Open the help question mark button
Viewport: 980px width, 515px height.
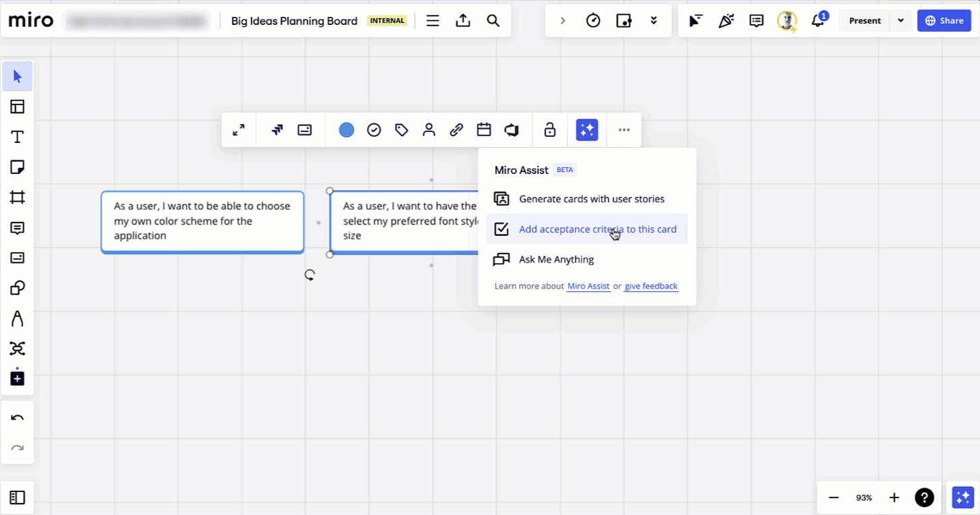tap(924, 497)
